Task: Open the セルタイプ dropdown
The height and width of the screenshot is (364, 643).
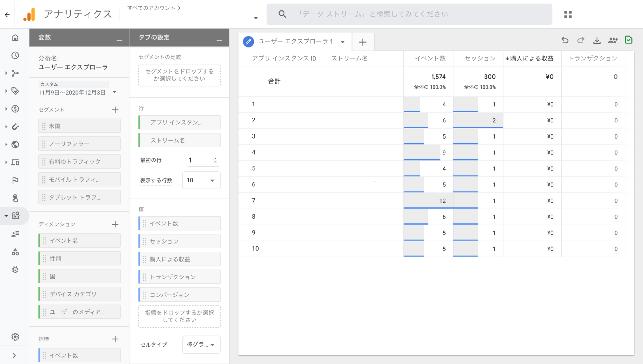Action: point(201,345)
